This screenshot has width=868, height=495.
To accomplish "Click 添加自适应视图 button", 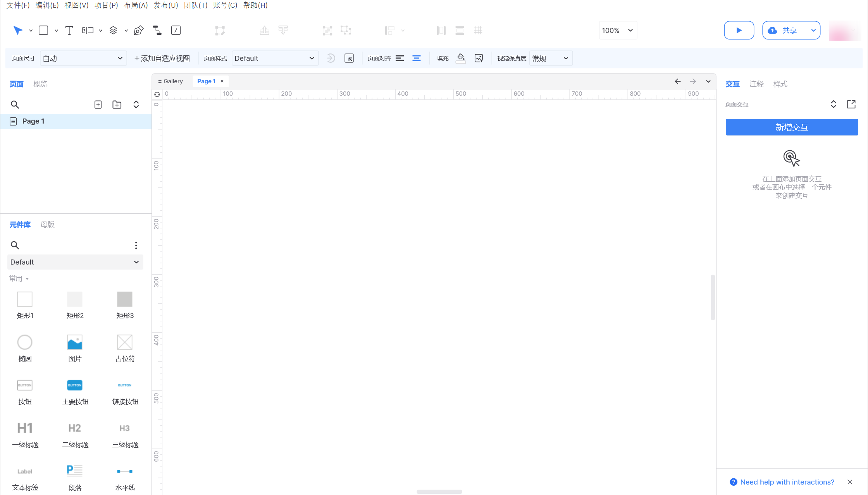I will tap(162, 58).
